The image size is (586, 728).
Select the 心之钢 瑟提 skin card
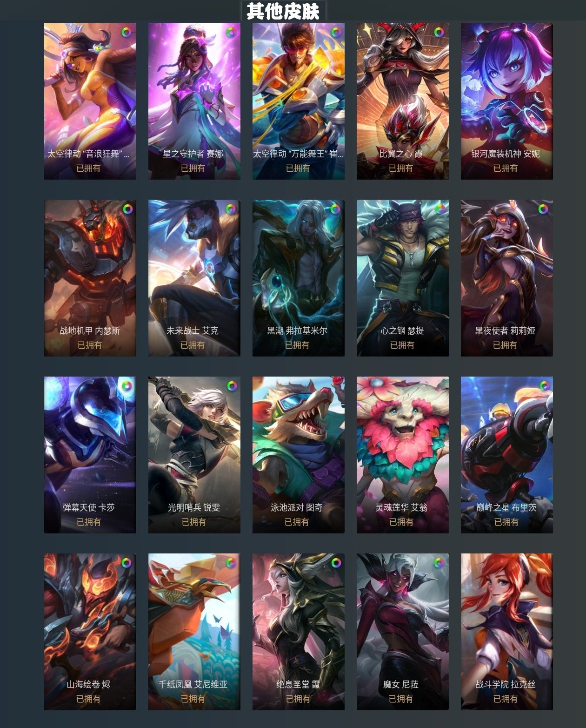point(403,278)
